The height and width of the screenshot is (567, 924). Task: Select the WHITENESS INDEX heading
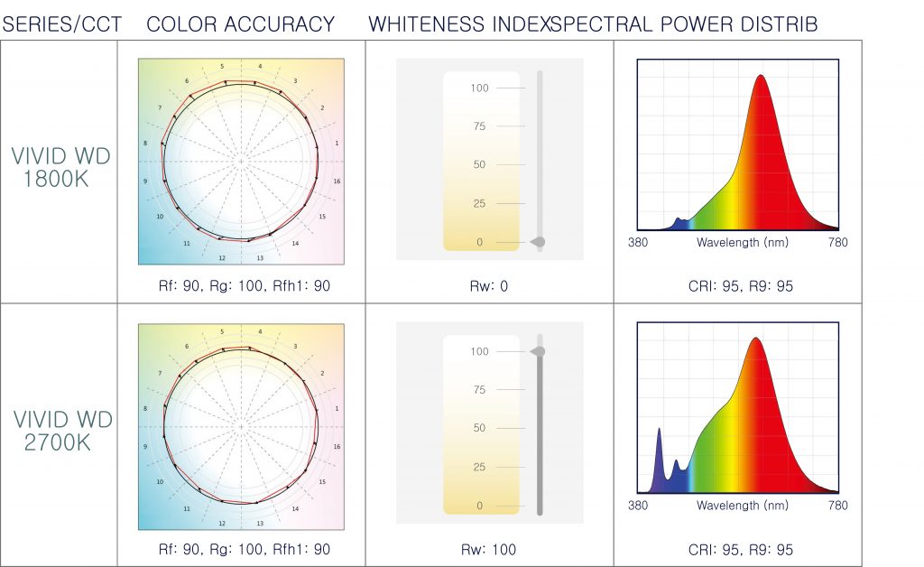tap(457, 24)
